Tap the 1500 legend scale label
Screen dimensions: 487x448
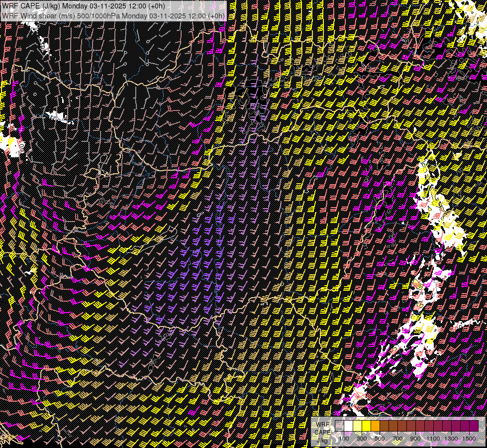469,438
